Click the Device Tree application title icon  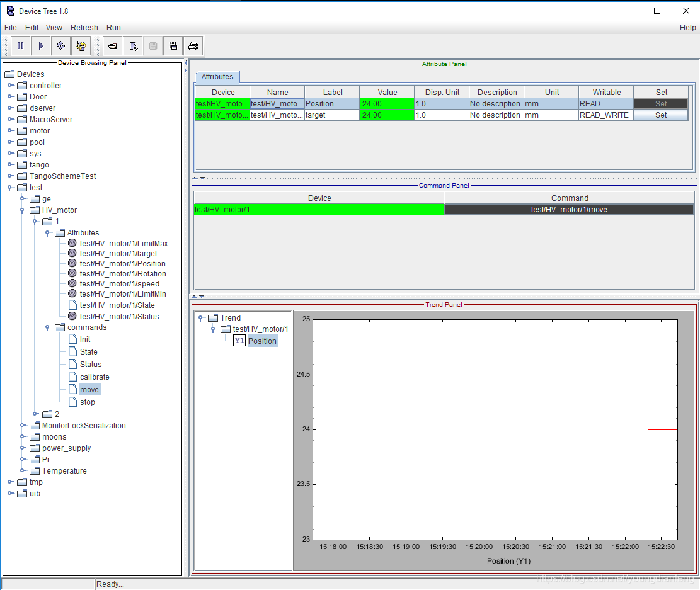click(x=10, y=11)
